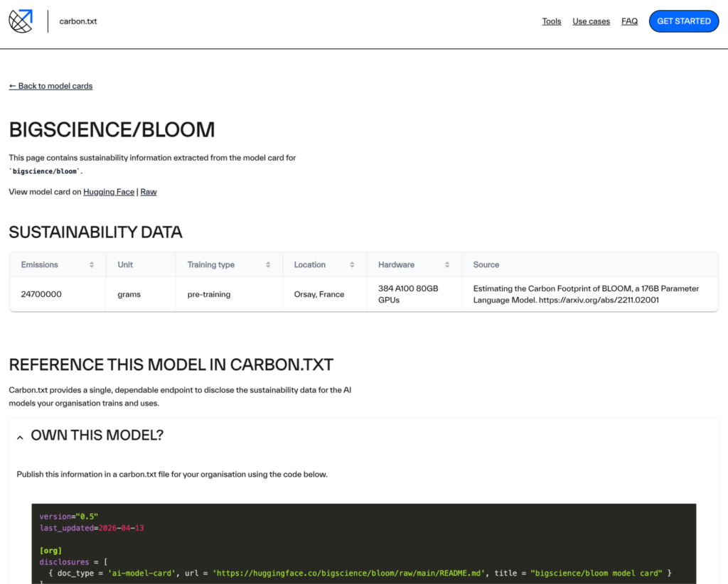Click the GET STARTED button
The width and height of the screenshot is (728, 584).
point(683,21)
